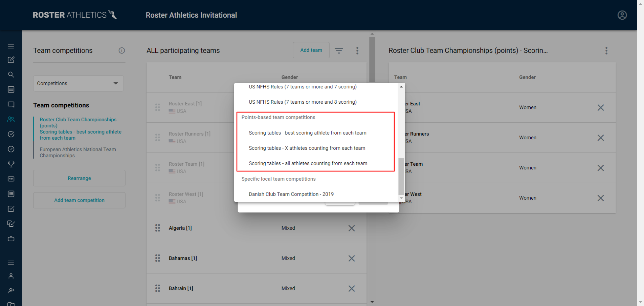This screenshot has width=644, height=306.
Task: Select the briefcase icon in the sidebar
Action: (x=11, y=239)
